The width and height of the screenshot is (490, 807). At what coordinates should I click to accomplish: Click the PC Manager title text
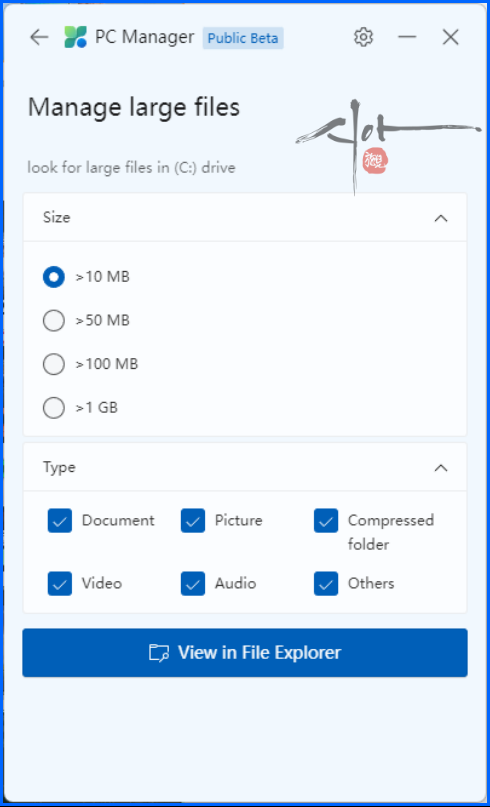coord(145,37)
